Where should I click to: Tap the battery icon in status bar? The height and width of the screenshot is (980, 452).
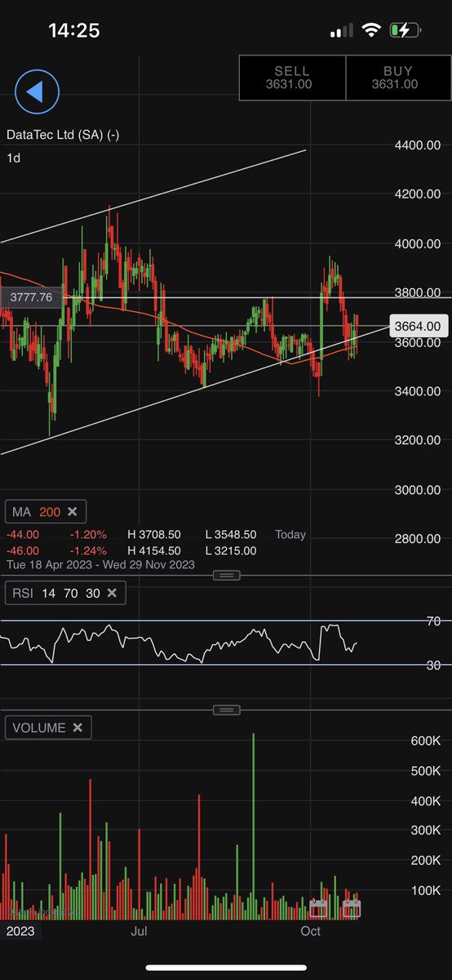(406, 30)
